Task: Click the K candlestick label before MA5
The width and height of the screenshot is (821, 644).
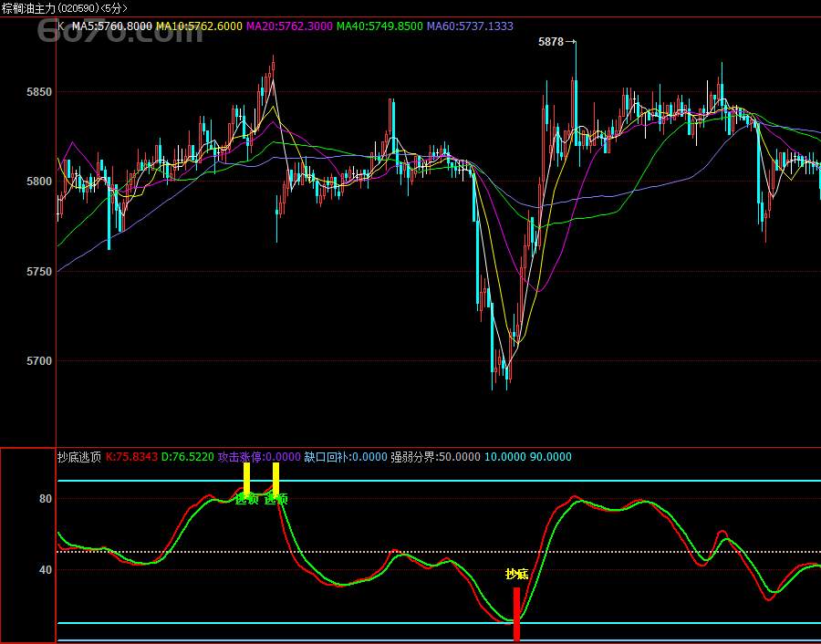Action: [x=61, y=26]
